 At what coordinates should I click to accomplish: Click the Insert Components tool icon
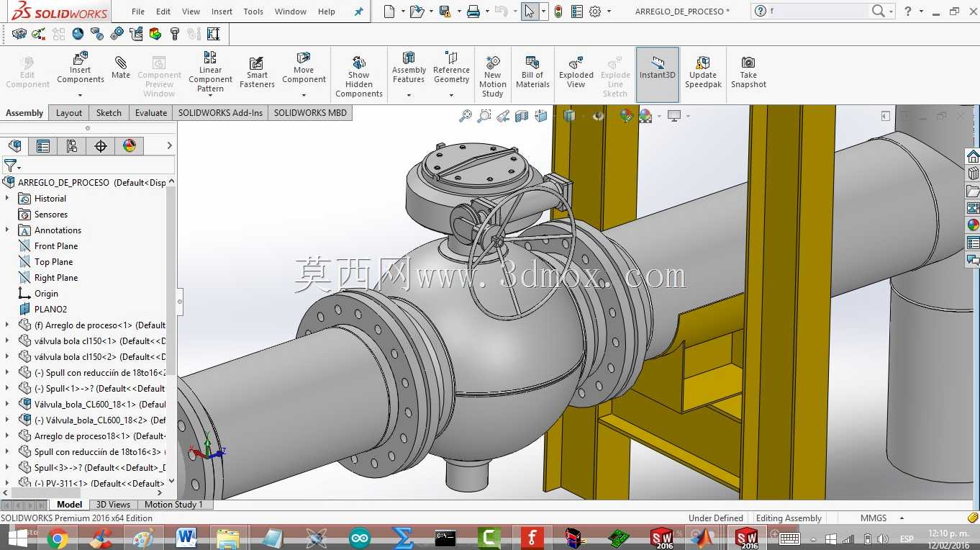[81, 58]
